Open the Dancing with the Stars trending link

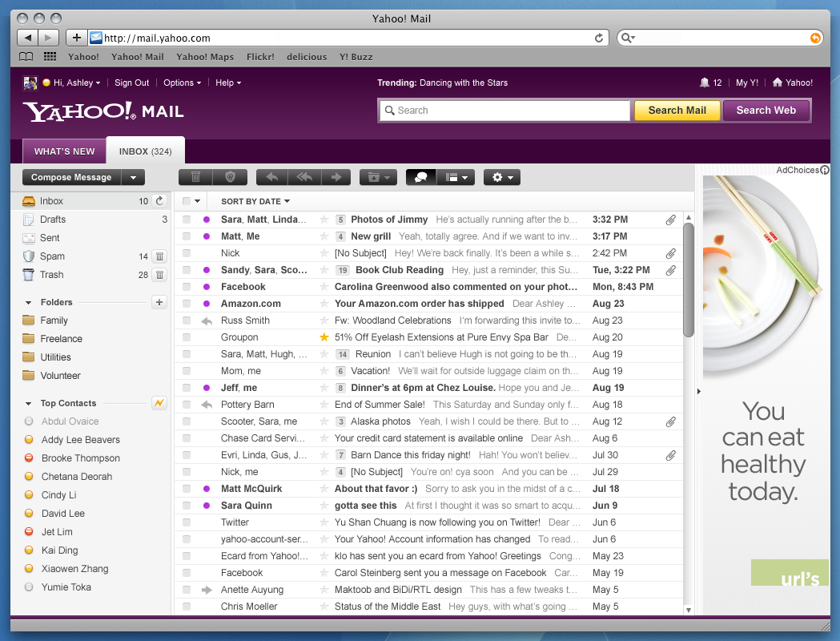[464, 83]
